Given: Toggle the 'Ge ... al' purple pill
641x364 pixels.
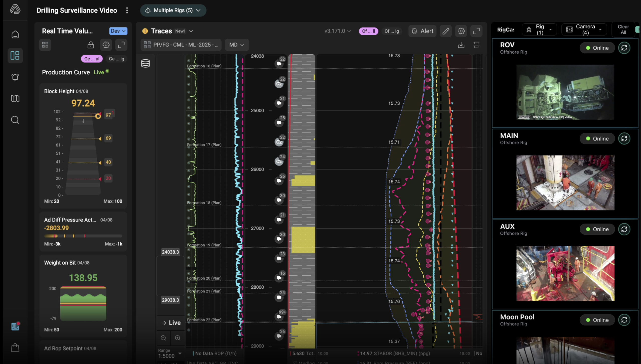Looking at the screenshot, I should 92,59.
